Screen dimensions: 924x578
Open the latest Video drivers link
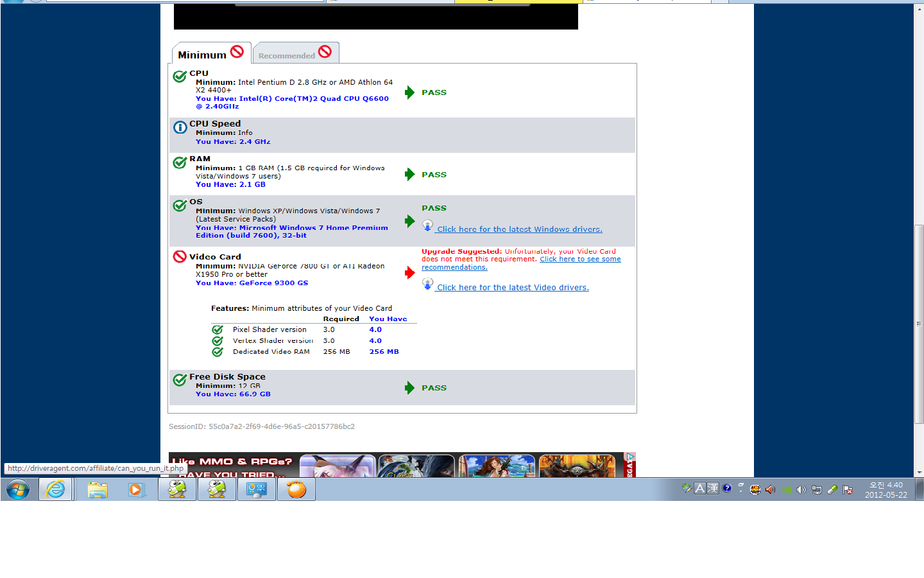513,288
